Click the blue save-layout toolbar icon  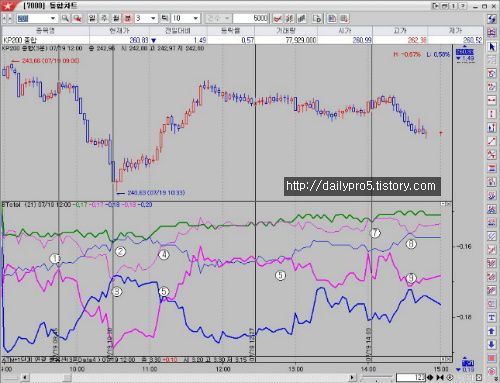click(x=332, y=18)
